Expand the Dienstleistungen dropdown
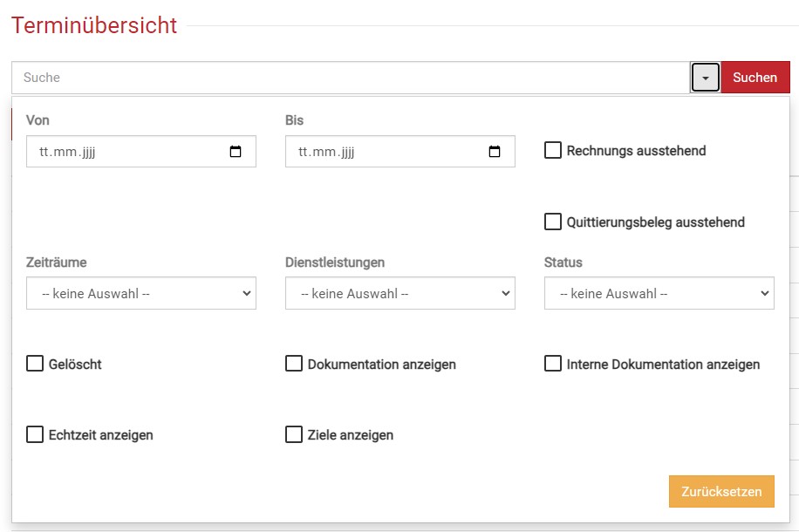The width and height of the screenshot is (799, 532). pos(399,294)
